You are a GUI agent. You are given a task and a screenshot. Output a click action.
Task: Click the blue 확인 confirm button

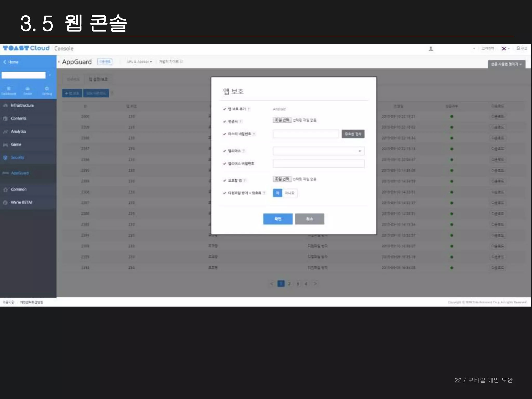click(x=278, y=219)
